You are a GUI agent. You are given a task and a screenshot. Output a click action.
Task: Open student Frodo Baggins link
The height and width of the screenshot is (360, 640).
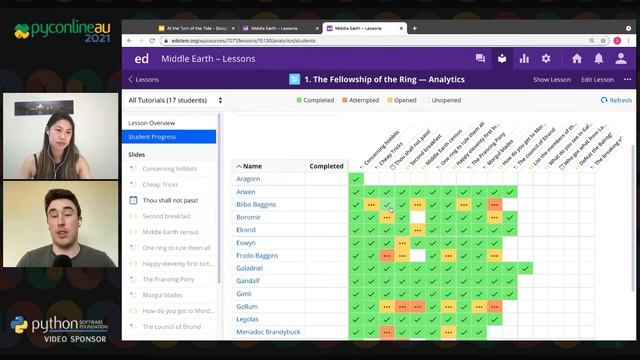pyautogui.click(x=257, y=256)
